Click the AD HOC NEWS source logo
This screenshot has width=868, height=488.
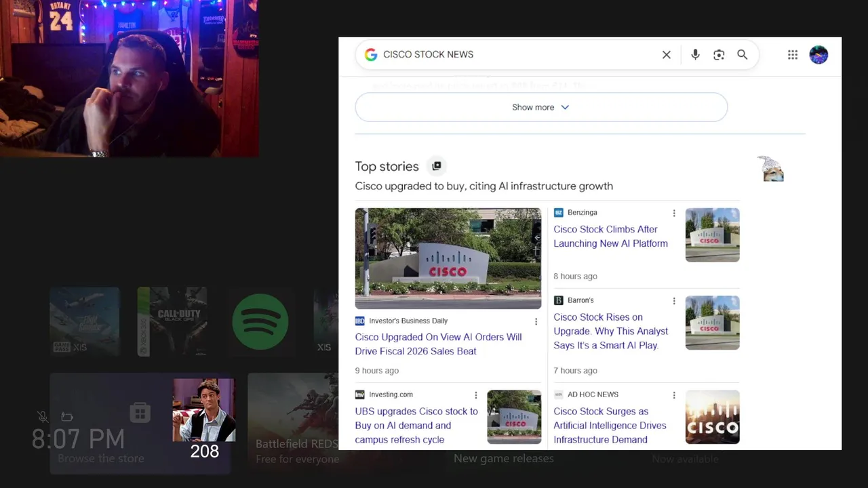pos(558,394)
